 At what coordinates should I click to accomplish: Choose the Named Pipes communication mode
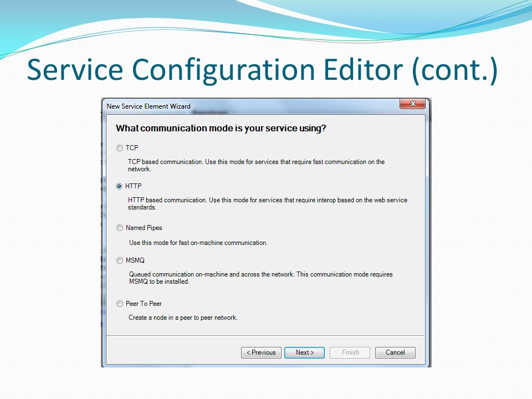click(x=120, y=228)
